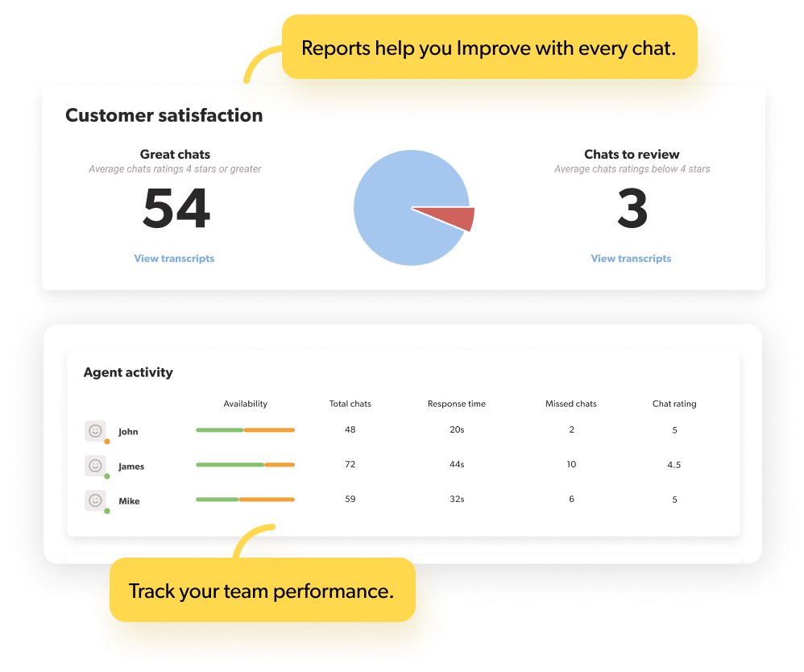Viewport: 804px width, 672px height.
Task: Open View transcripts under Chats to review
Action: point(631,258)
